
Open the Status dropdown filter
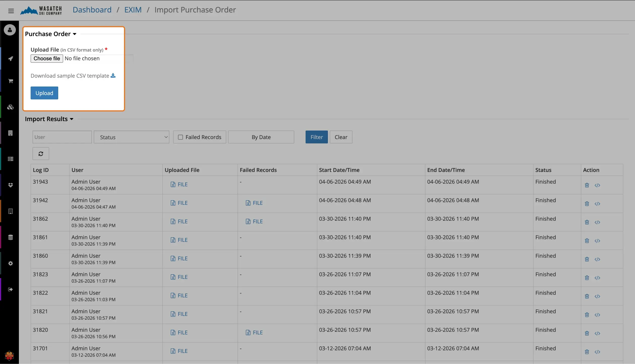(131, 137)
